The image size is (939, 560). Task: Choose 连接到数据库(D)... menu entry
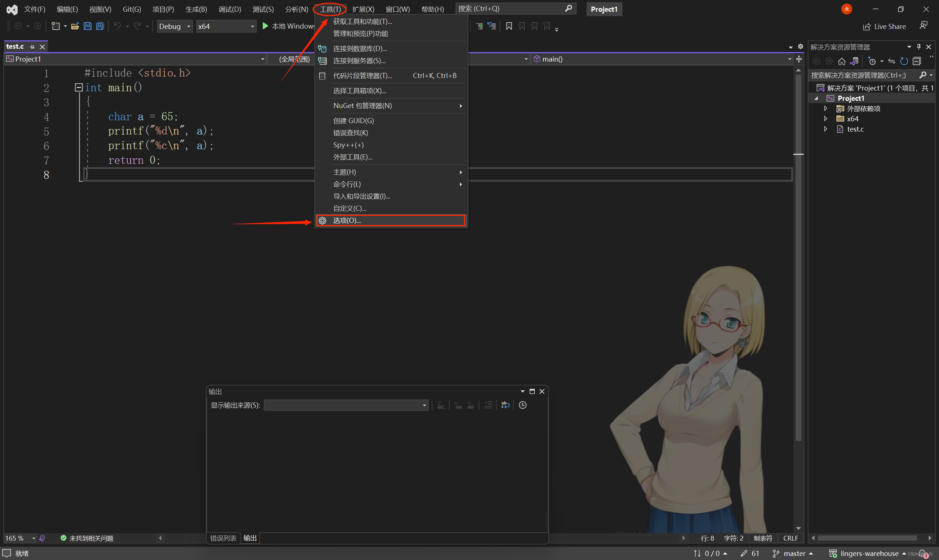391,49
